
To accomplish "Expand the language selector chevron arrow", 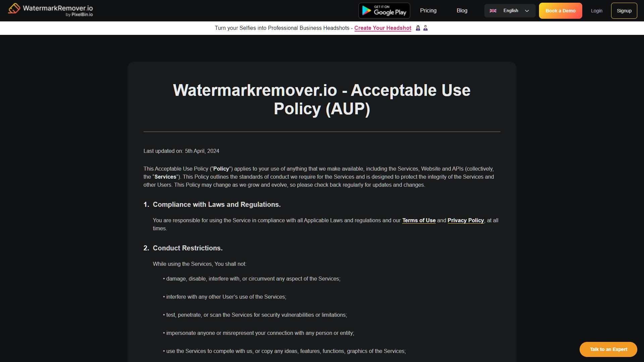I will (x=527, y=11).
